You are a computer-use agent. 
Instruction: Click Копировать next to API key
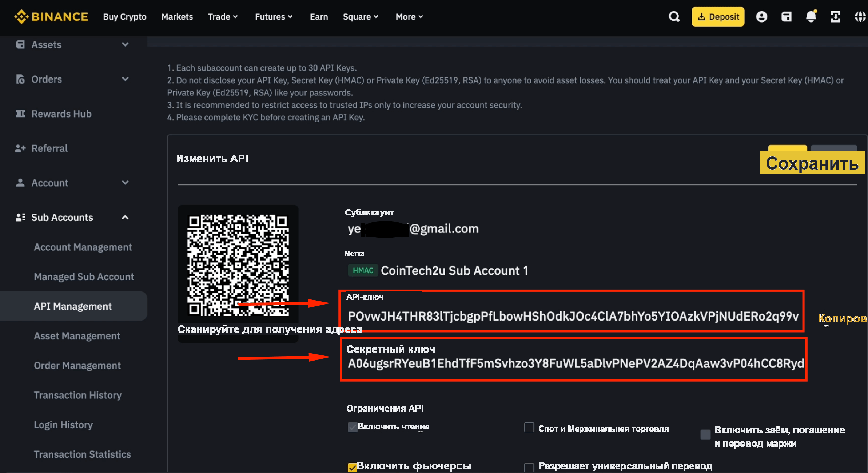(x=843, y=318)
